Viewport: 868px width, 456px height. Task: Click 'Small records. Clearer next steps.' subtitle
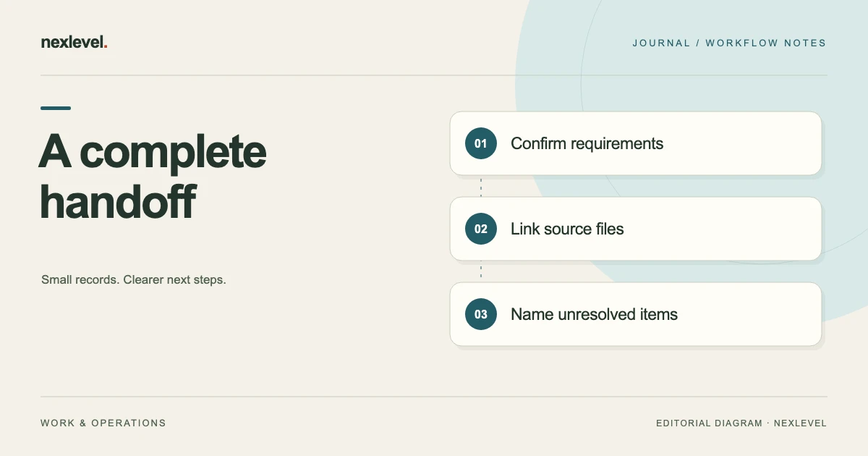pyautogui.click(x=134, y=279)
